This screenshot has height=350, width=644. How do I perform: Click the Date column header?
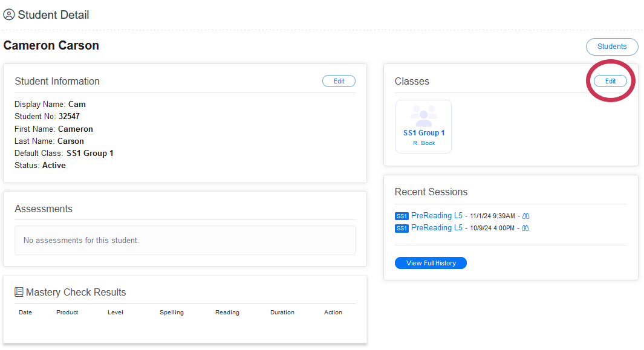[x=25, y=313]
